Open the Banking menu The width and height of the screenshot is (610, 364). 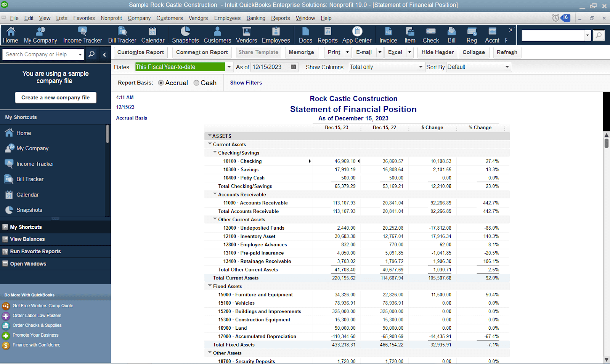click(256, 18)
